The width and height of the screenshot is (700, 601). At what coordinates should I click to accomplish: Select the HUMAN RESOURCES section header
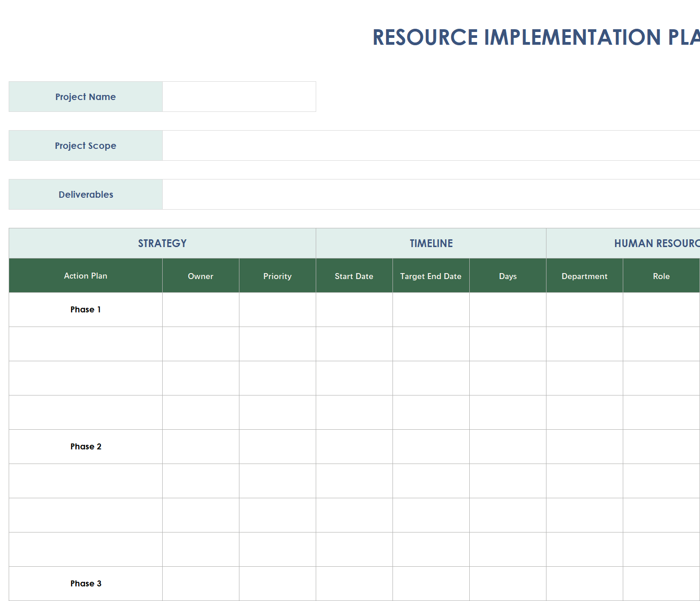(623, 243)
